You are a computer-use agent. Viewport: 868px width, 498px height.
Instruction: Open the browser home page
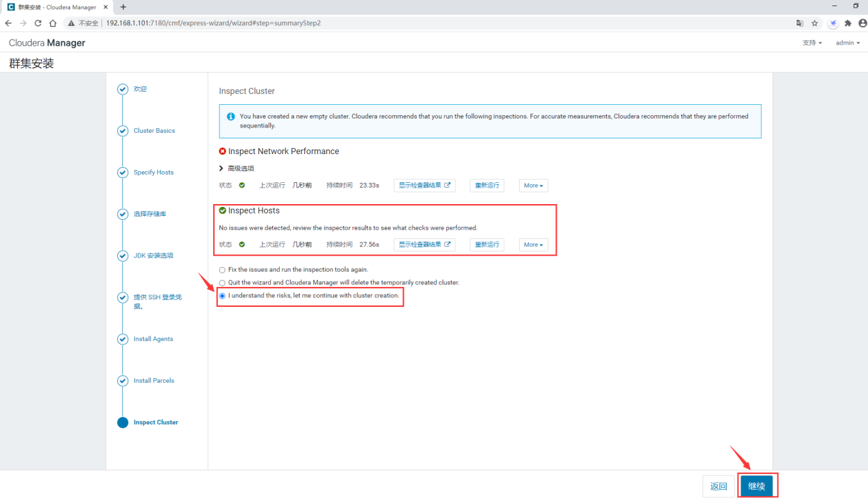(x=53, y=23)
